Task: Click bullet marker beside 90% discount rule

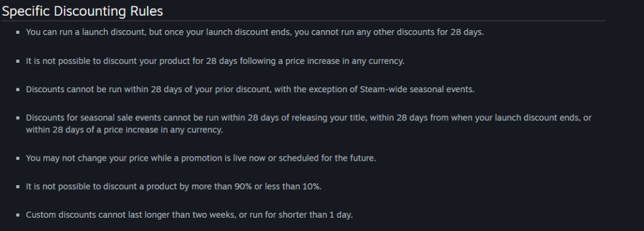Action: [18, 187]
